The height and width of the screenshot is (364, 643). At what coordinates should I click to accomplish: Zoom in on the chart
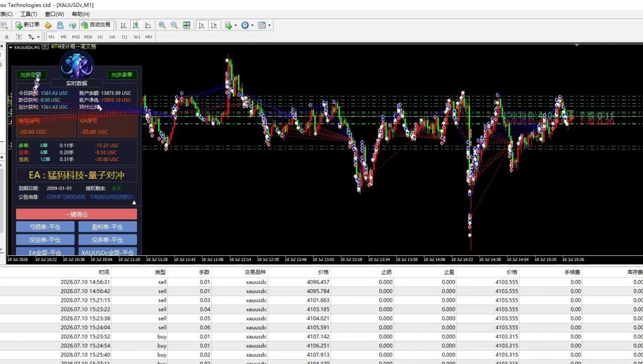162,25
